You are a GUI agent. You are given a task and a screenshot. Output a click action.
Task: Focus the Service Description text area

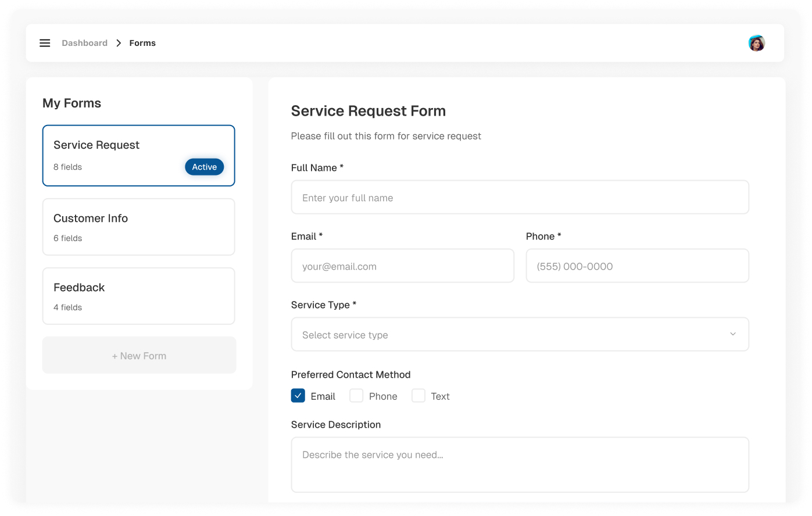520,465
